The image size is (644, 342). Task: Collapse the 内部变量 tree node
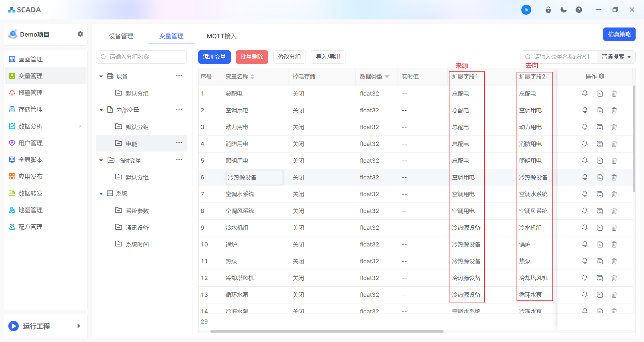coord(101,110)
